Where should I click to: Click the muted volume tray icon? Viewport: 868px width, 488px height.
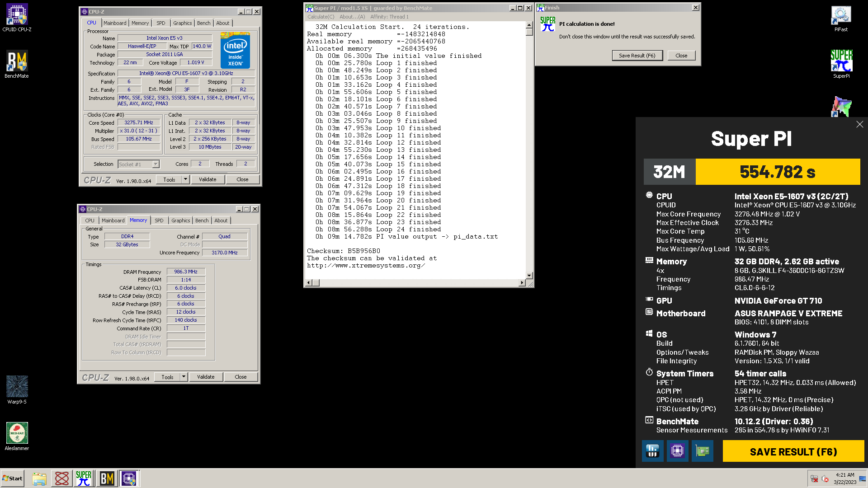point(825,479)
